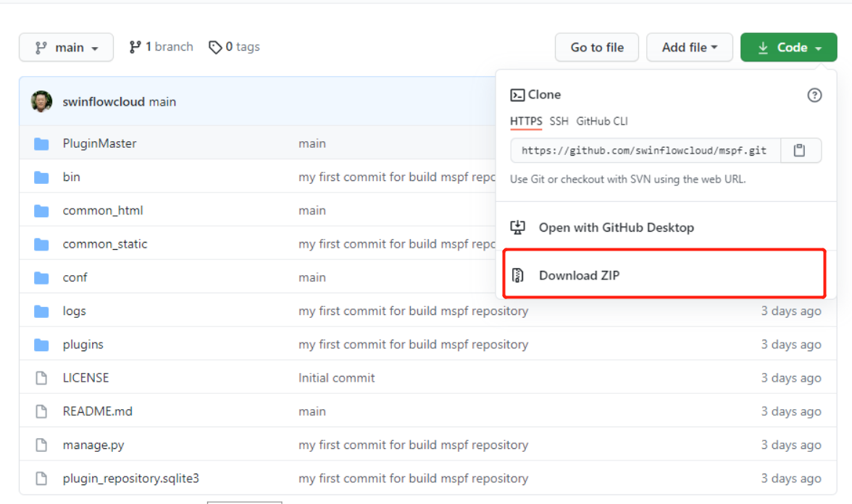
Task: Open the common_html folder
Action: (103, 210)
